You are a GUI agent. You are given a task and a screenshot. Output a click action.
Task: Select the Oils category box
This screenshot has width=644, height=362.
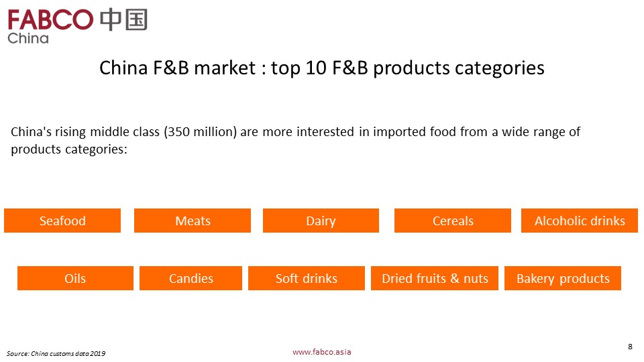coord(75,278)
